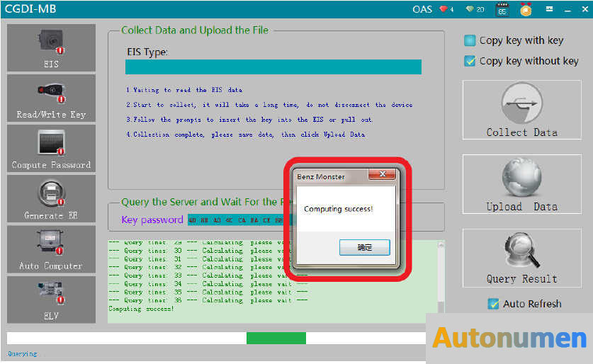Click instruction '2.Start to collect' line
The width and height of the screenshot is (593, 364).
pos(269,105)
